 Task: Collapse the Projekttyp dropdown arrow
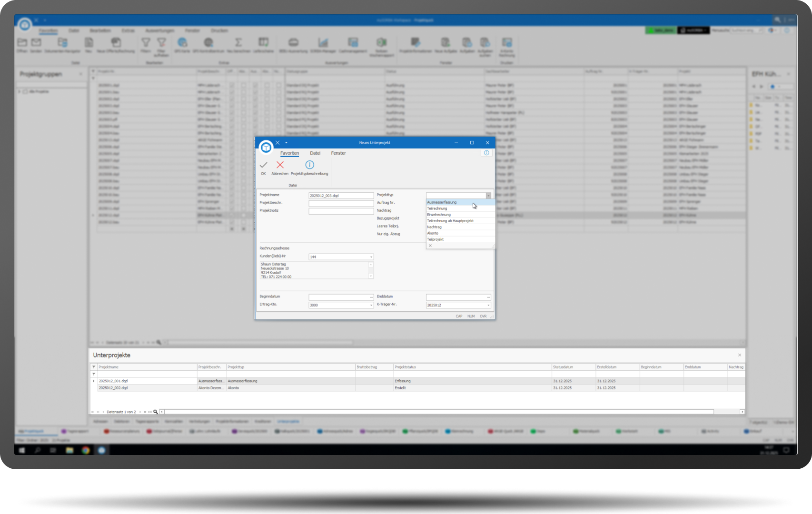(x=488, y=196)
